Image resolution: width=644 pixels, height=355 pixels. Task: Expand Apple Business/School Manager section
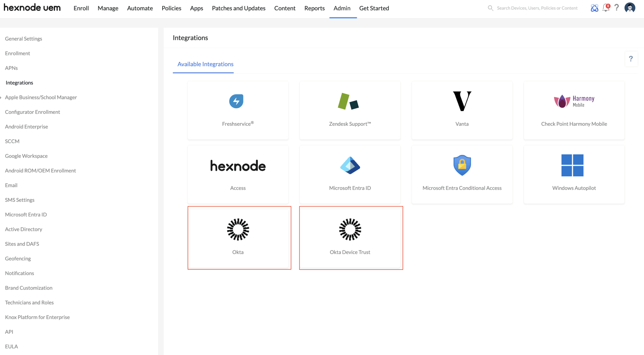click(41, 97)
